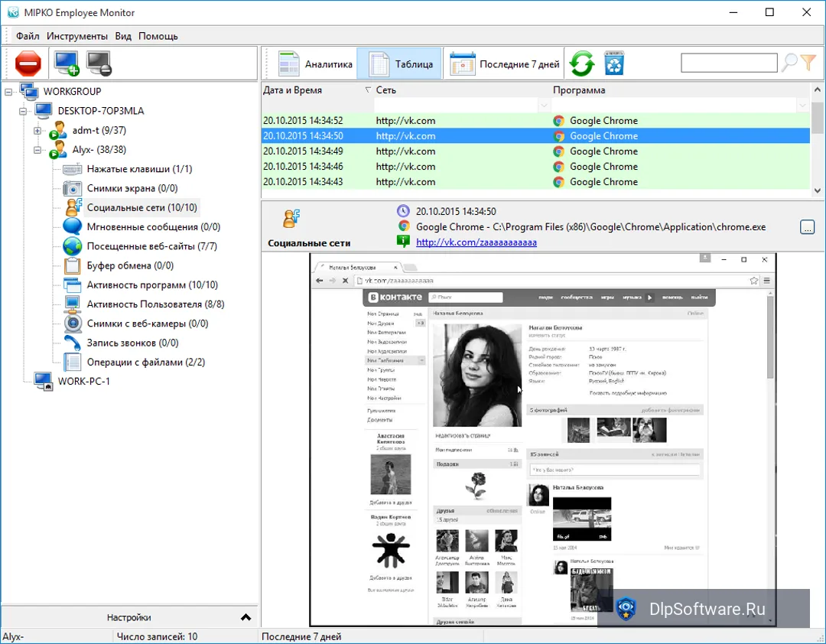Click Число записей: 10 status text
The image size is (826, 644).
[x=157, y=636]
